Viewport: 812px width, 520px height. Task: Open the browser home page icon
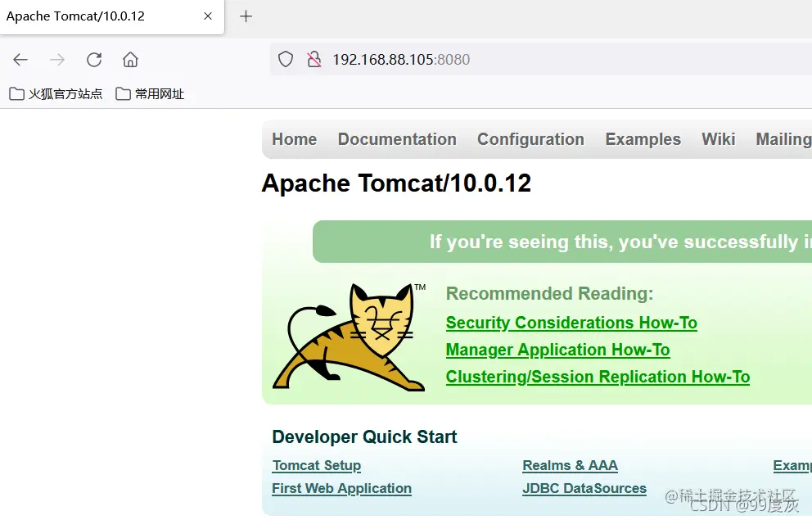click(130, 60)
